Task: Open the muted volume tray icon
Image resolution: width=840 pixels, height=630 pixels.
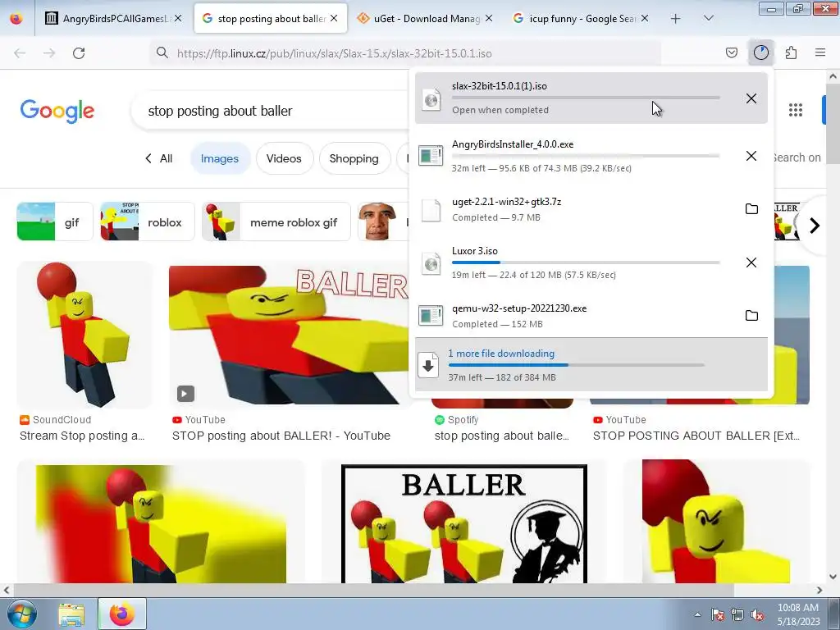Action: 757,614
